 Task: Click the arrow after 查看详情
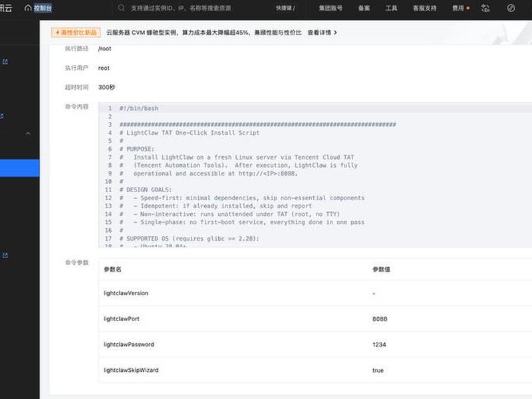pyautogui.click(x=335, y=33)
